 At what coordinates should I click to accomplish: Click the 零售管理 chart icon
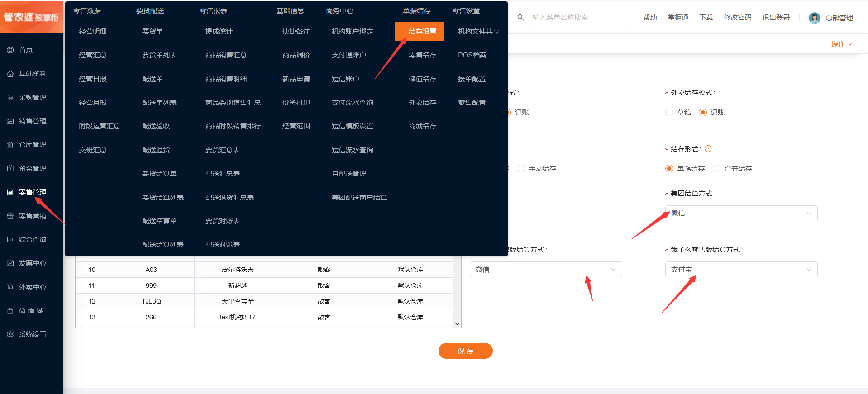coord(10,192)
